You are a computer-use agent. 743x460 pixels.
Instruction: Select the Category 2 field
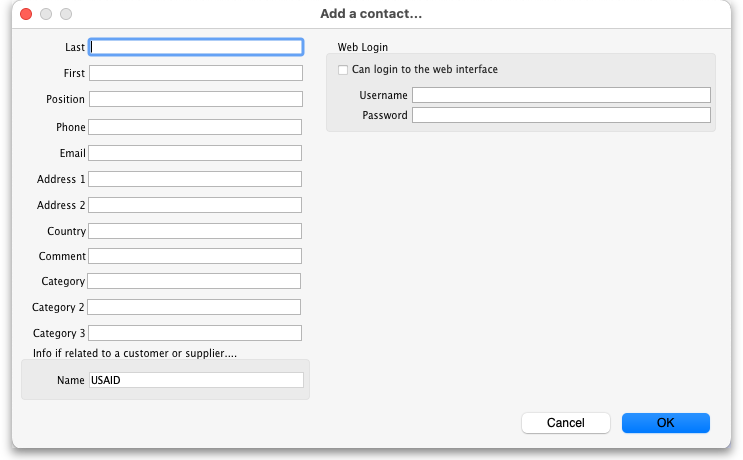tap(195, 307)
